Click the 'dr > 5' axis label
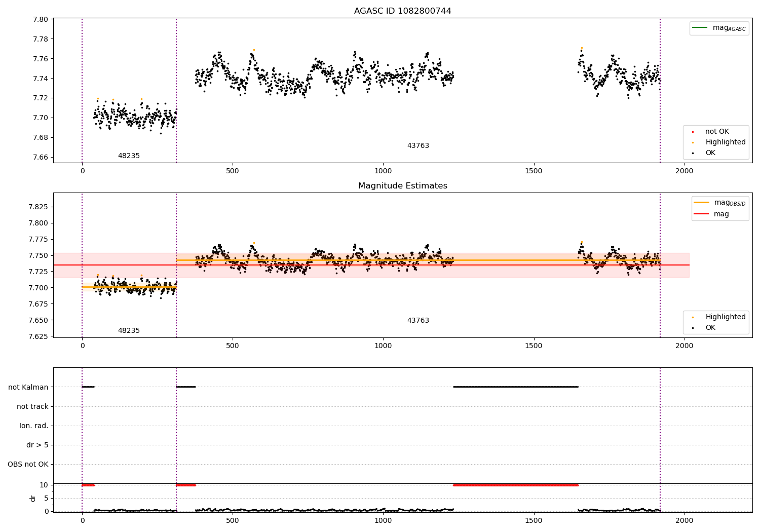 37,445
